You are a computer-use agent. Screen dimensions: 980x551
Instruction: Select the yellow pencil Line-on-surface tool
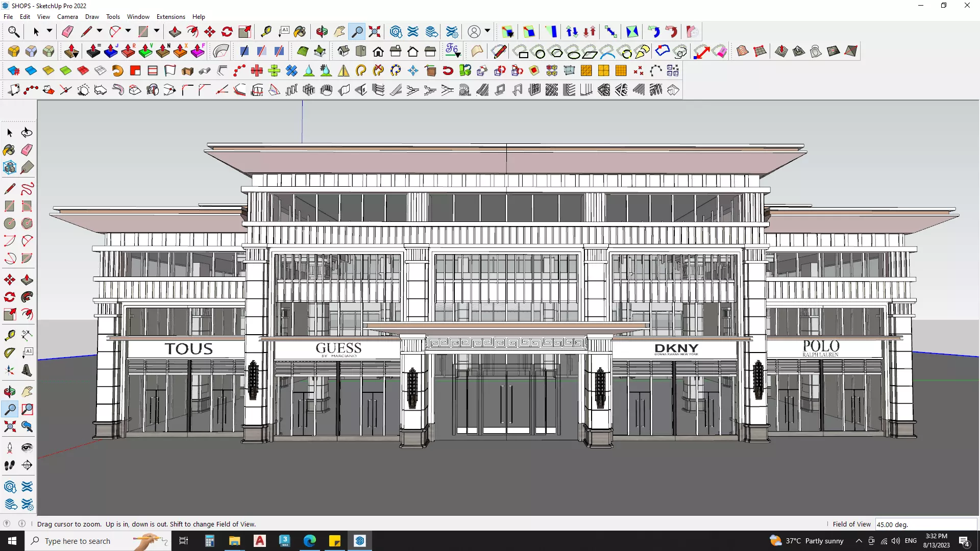coord(499,51)
